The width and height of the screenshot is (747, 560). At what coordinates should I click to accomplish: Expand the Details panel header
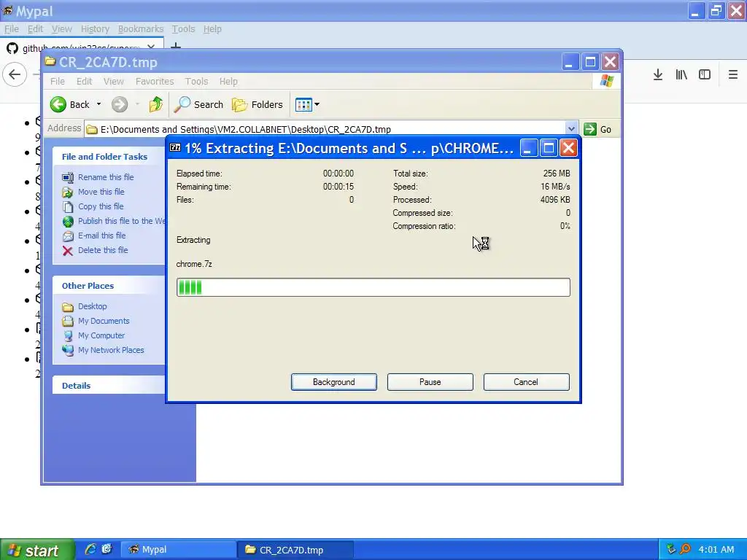[x=109, y=385]
